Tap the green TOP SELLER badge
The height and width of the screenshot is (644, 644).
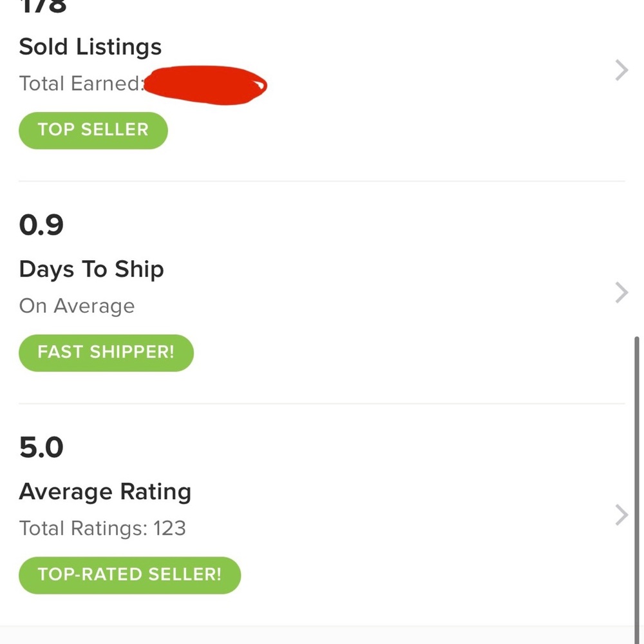click(93, 130)
